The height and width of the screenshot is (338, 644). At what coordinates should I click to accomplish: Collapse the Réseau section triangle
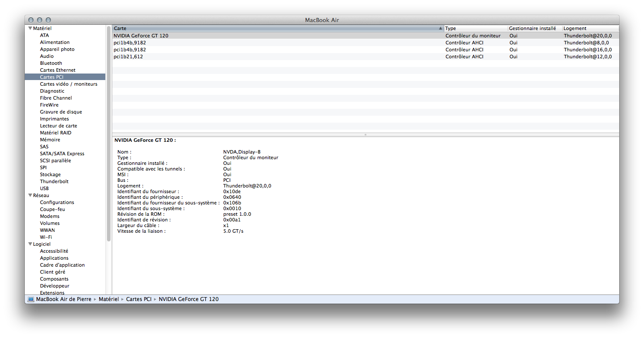pos(30,195)
